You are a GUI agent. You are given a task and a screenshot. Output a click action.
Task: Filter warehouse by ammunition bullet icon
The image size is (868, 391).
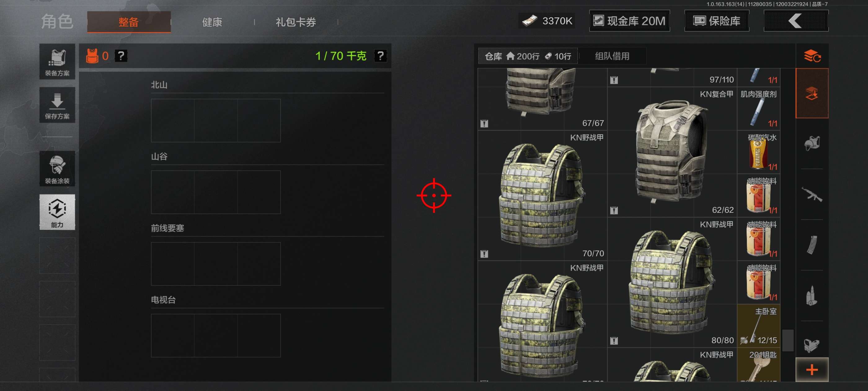pos(812,295)
